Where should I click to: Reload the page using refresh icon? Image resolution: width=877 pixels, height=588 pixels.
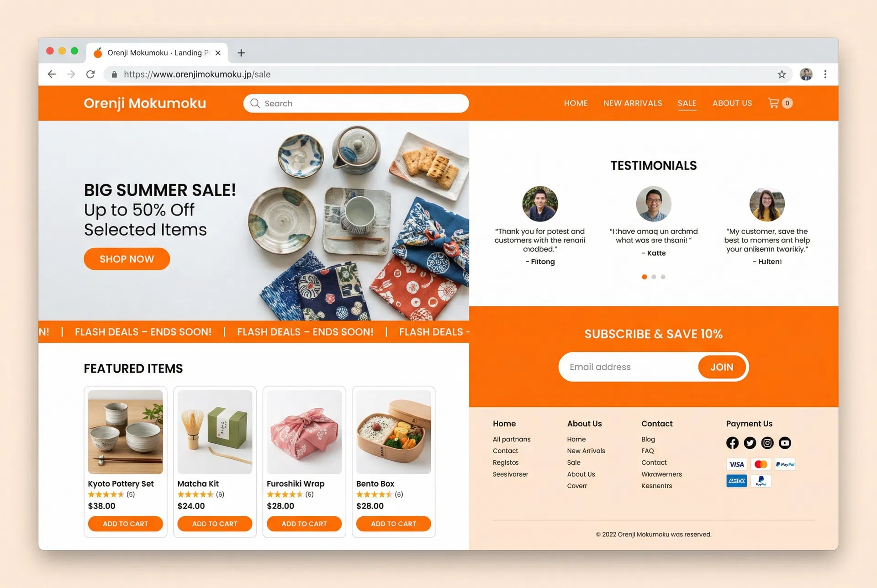[x=90, y=74]
